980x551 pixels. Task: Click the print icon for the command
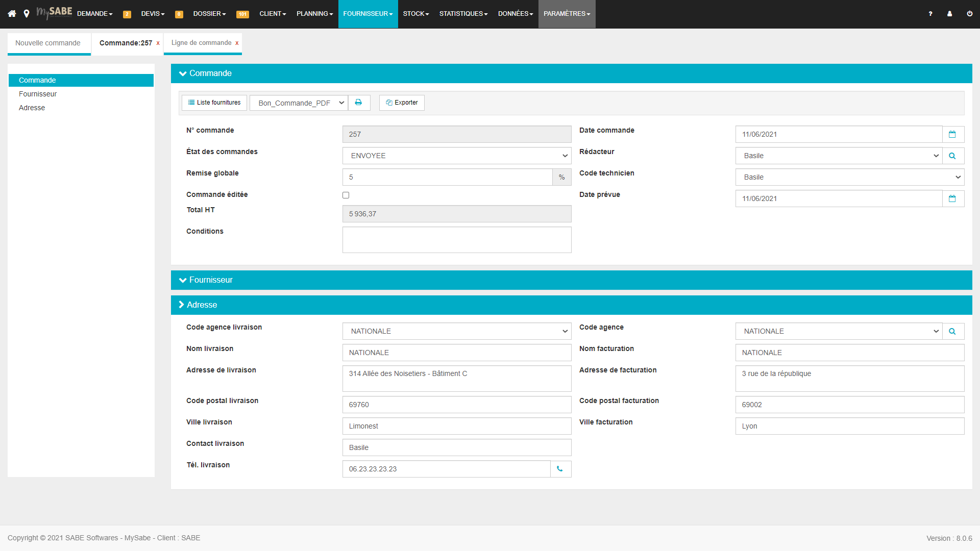coord(359,102)
